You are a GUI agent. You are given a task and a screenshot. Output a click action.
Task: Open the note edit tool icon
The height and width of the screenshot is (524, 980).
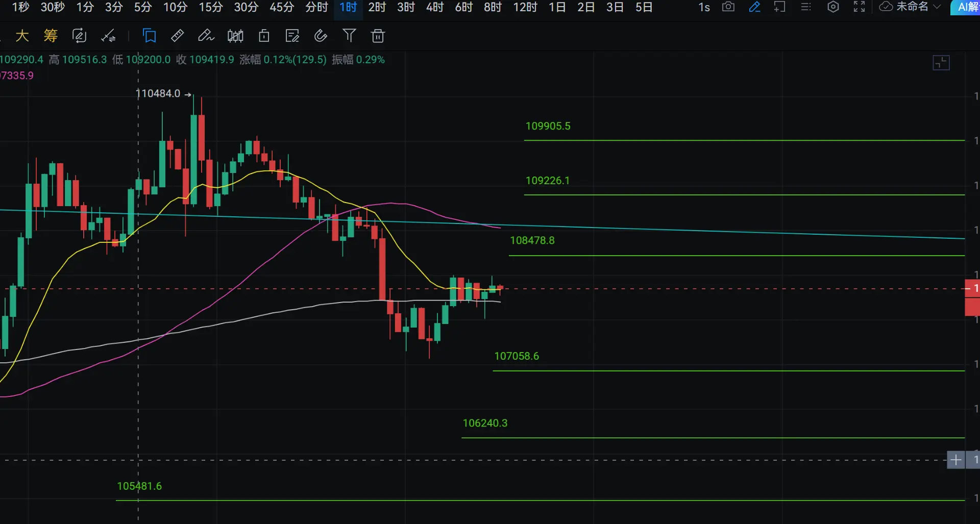point(292,36)
